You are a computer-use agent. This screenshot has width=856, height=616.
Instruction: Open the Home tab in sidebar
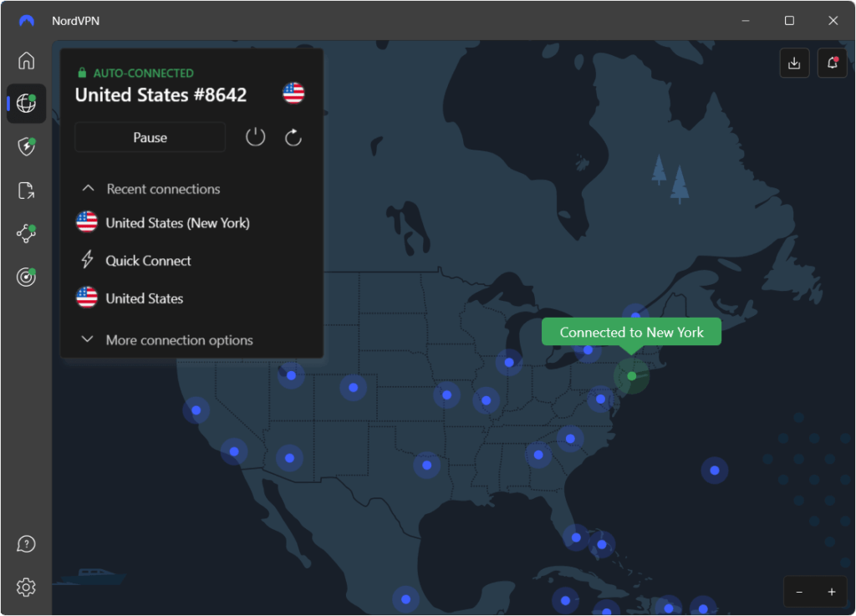[26, 60]
